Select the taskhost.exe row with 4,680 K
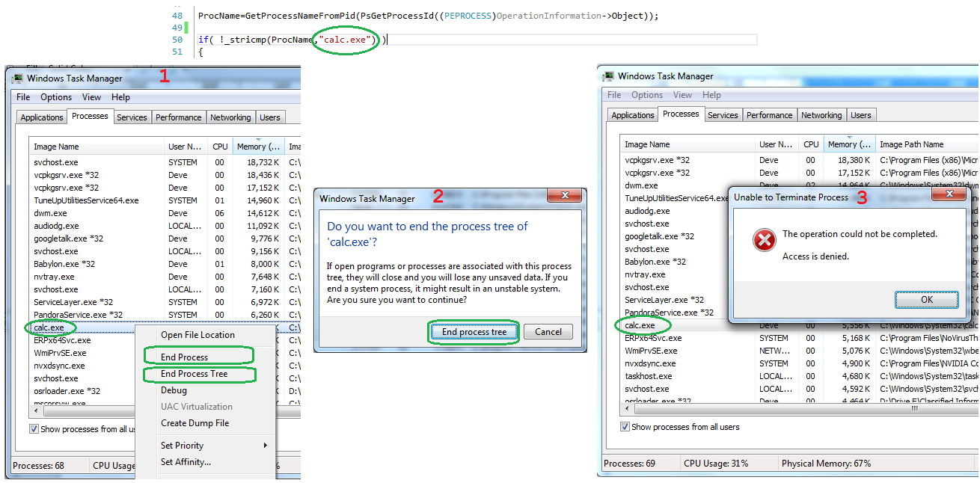Image resolution: width=980 pixels, height=483 pixels. pos(800,376)
